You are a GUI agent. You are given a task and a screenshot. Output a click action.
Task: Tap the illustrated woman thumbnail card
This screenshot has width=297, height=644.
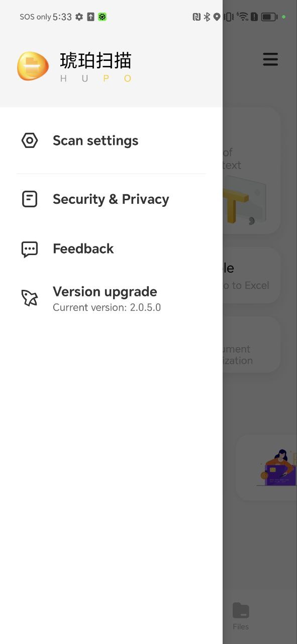tap(266, 467)
